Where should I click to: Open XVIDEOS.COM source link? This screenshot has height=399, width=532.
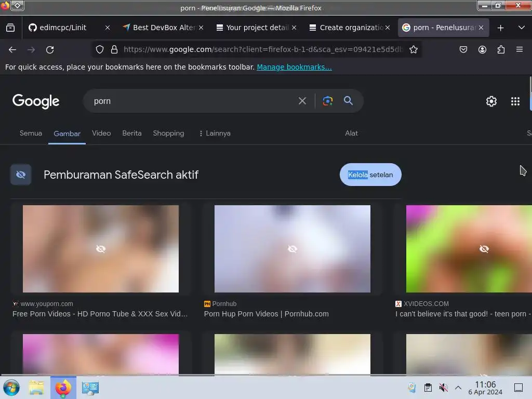point(426,304)
